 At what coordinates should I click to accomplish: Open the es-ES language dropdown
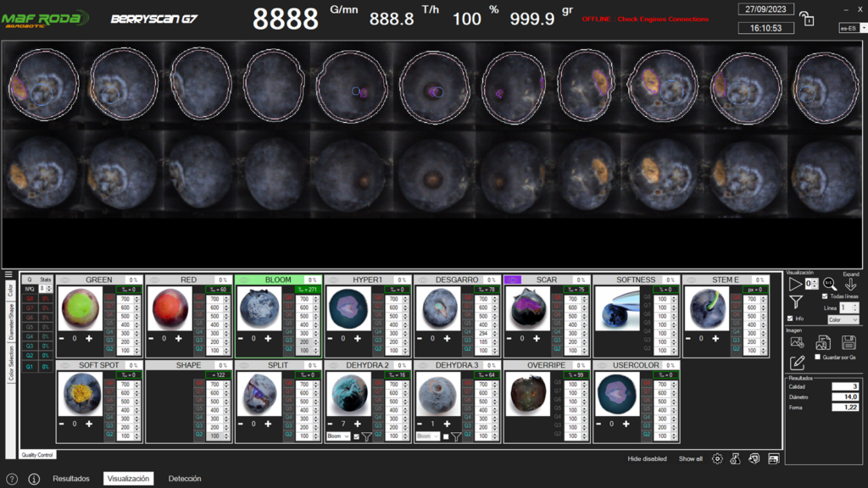point(852,28)
